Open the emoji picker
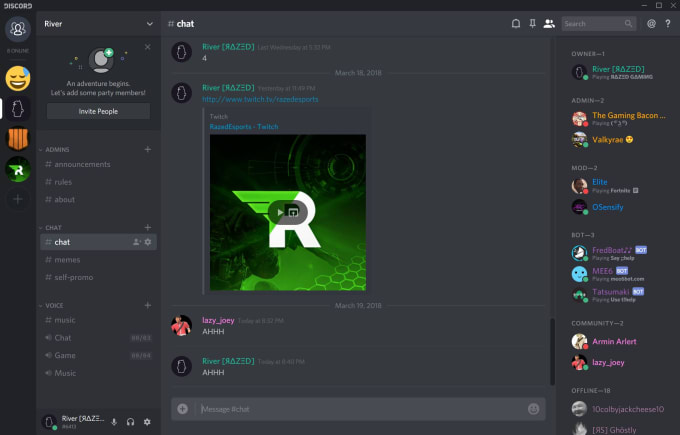The width and height of the screenshot is (680, 435). click(533, 409)
